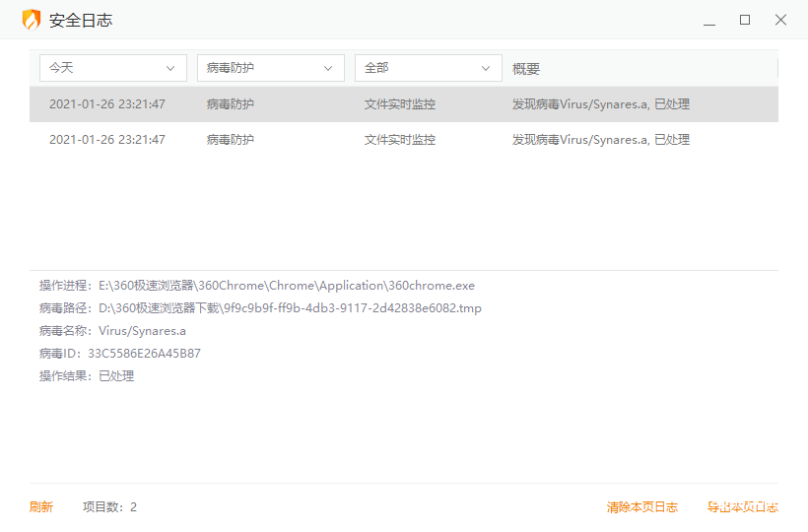Open the 全部 type filter dropdown
Viewport: 808px width, 532px height.
point(429,68)
